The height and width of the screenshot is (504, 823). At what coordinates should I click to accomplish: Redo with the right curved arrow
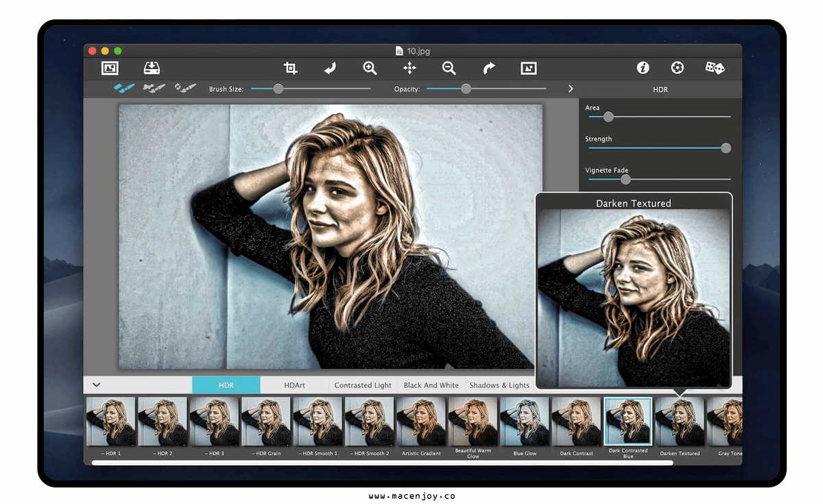pos(488,68)
